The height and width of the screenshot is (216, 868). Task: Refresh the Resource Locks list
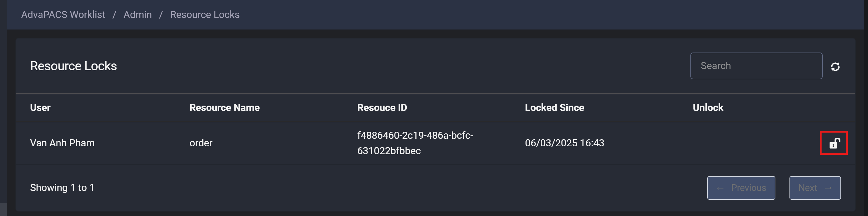835,67
